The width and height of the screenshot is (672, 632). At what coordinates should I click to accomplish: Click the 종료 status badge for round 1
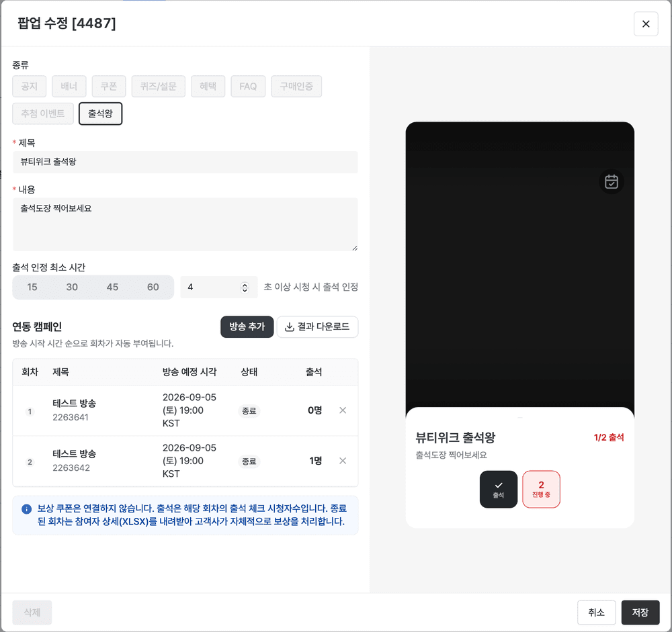click(x=249, y=411)
